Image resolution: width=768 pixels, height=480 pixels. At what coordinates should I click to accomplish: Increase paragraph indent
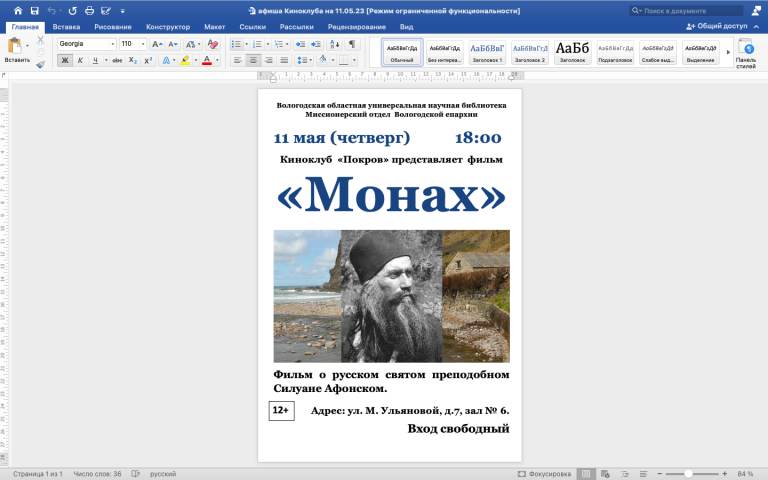point(316,44)
